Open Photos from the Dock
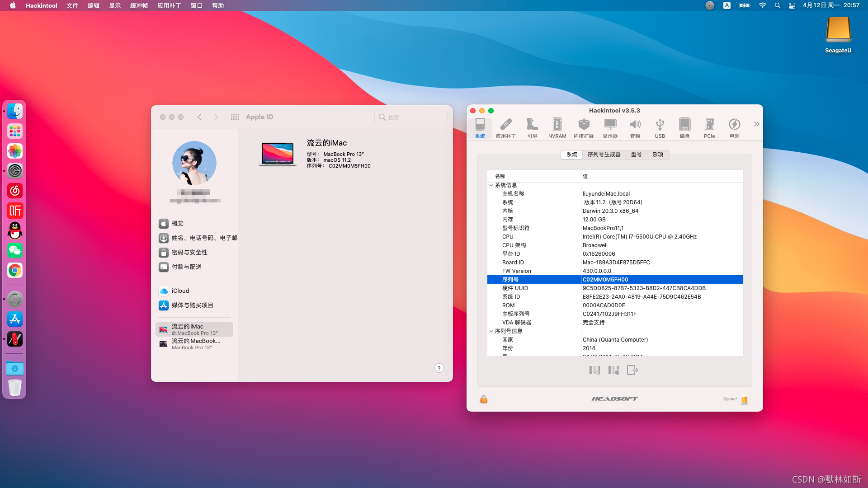The height and width of the screenshot is (488, 868). (15, 151)
